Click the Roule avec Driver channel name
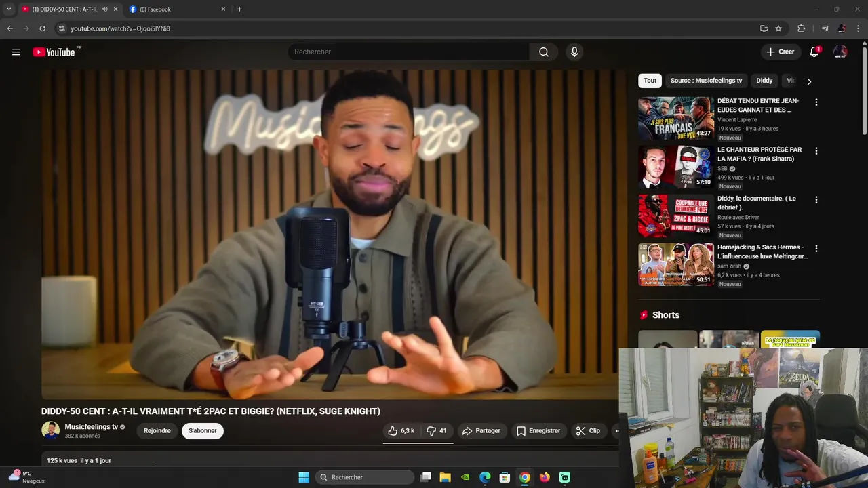 738,218
